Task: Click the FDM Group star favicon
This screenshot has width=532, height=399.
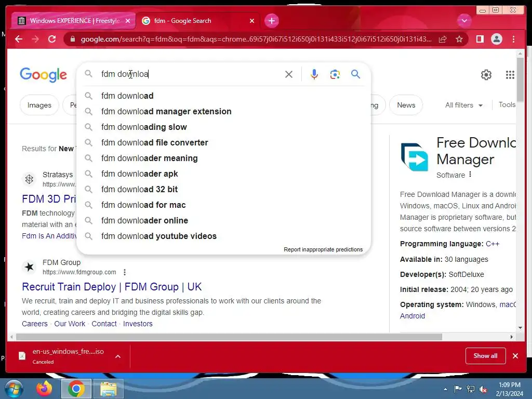Action: (x=29, y=267)
